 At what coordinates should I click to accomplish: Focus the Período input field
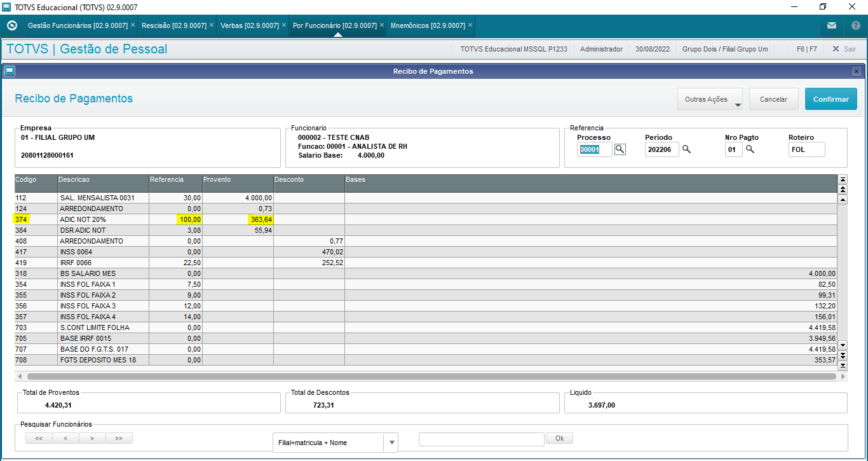click(x=662, y=149)
